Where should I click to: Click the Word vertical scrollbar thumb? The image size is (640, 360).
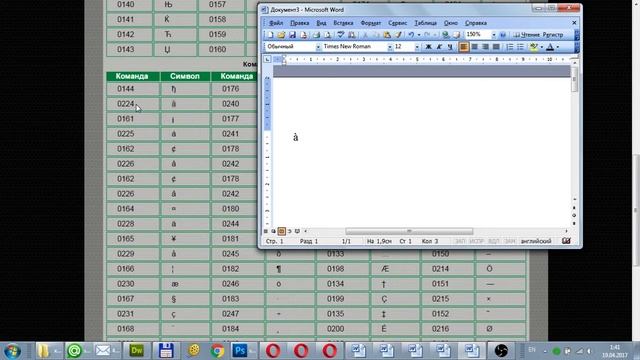tap(574, 79)
